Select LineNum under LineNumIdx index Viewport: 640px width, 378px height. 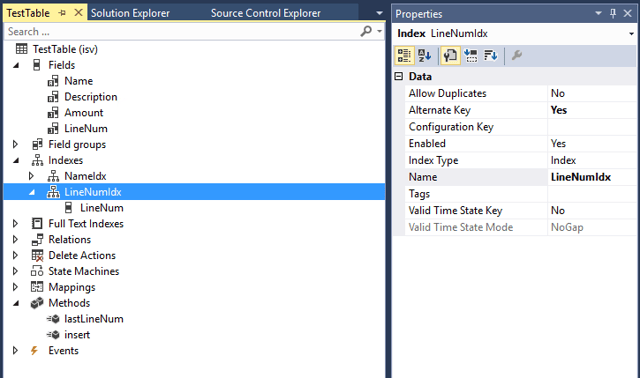click(102, 208)
